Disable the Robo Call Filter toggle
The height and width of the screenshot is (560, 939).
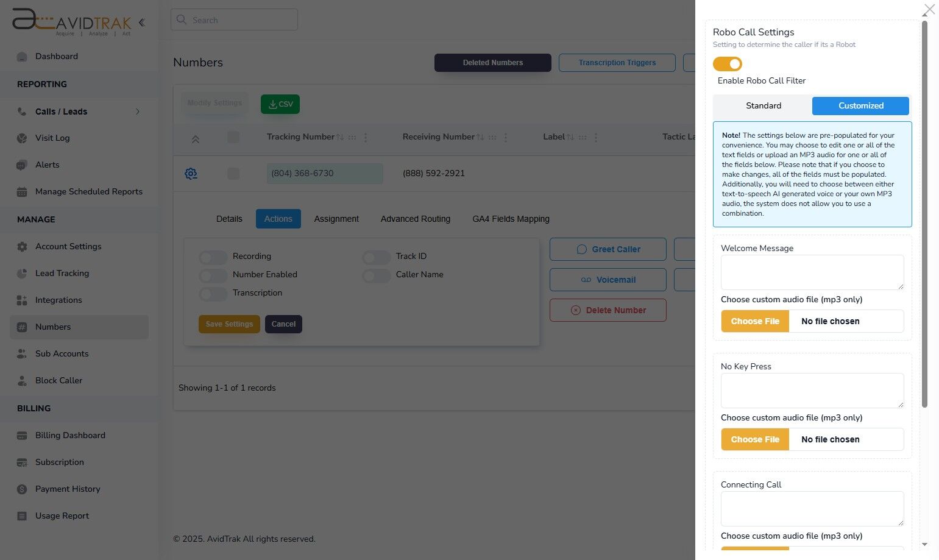[x=727, y=64]
